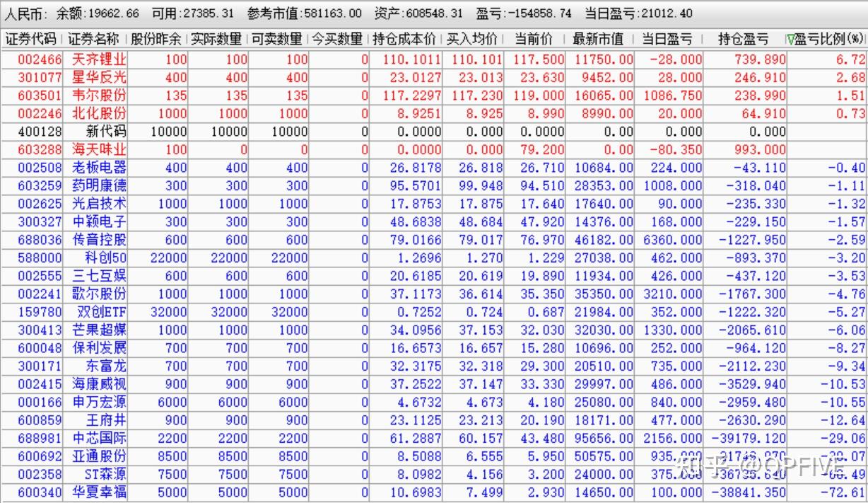Select the 药明康德 stock name
The width and height of the screenshot is (868, 503).
99,185
